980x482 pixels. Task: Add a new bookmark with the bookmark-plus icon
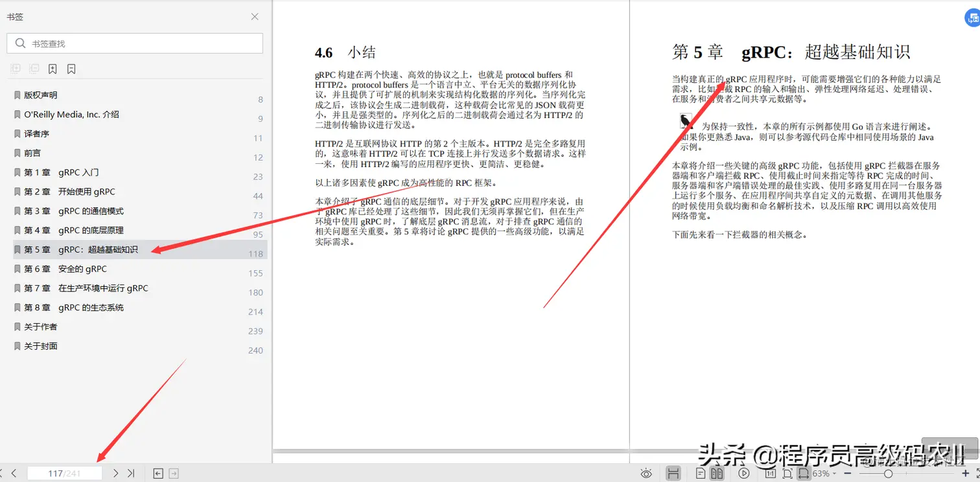click(x=52, y=69)
